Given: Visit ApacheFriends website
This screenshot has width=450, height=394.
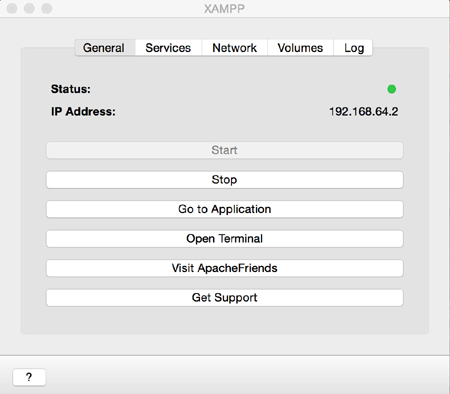Looking at the screenshot, I should (225, 268).
